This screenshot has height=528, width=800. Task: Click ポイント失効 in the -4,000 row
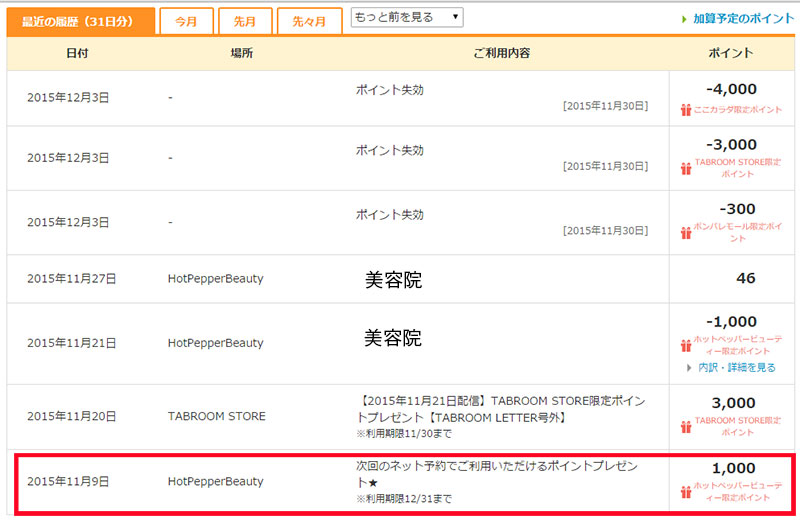(390, 90)
